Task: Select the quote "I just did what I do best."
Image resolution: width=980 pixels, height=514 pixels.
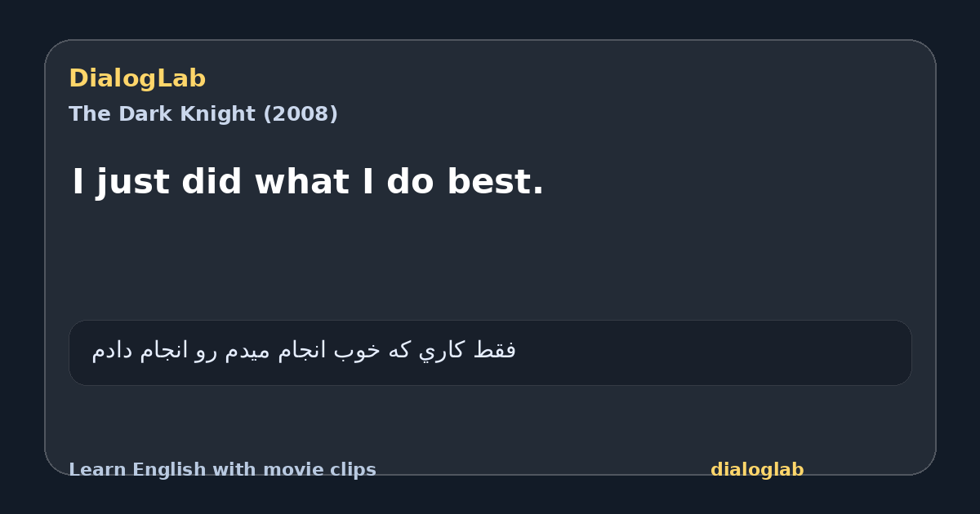Action: [x=308, y=182]
